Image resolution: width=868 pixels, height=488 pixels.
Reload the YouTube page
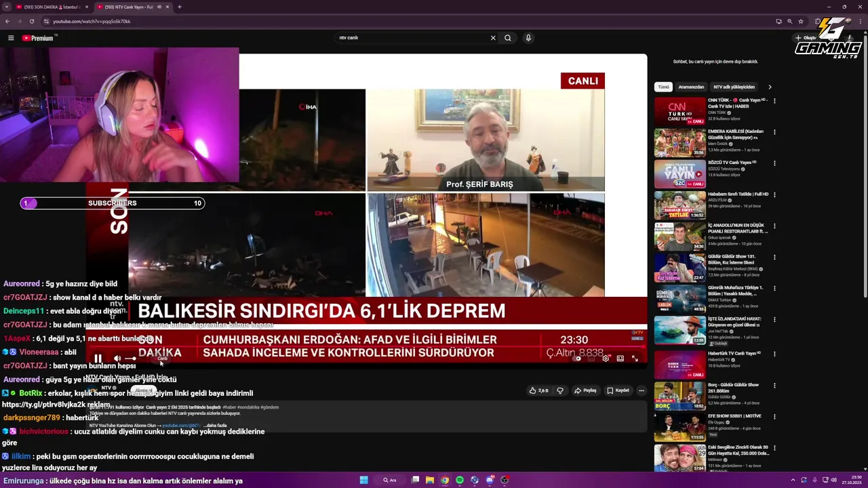point(31,21)
